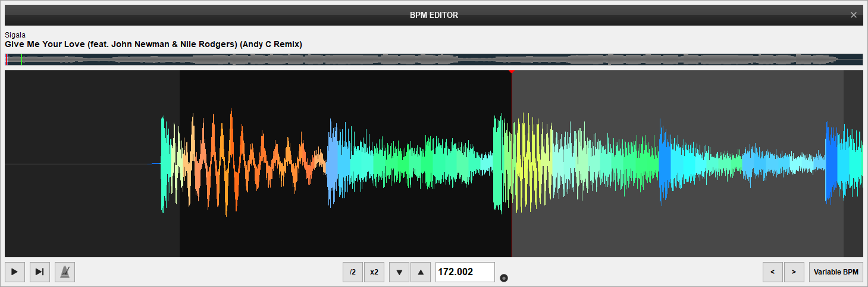Decrease BPM with the down arrow

[x=399, y=272]
